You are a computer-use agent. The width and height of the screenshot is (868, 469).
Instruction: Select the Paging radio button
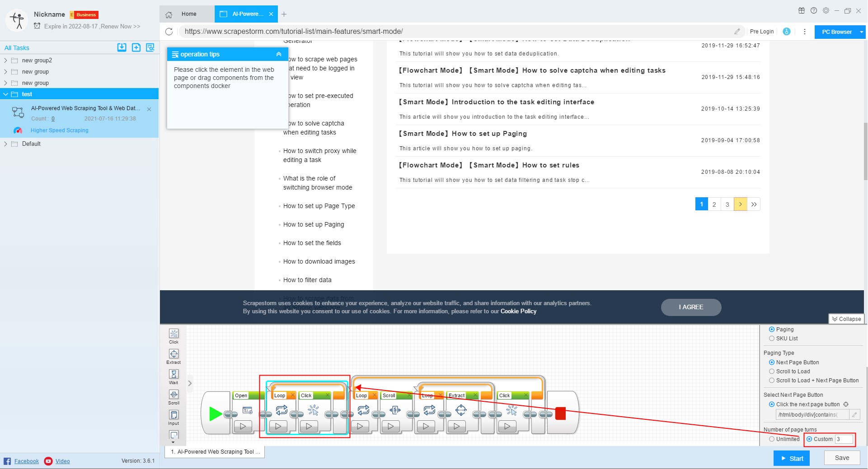coord(772,330)
